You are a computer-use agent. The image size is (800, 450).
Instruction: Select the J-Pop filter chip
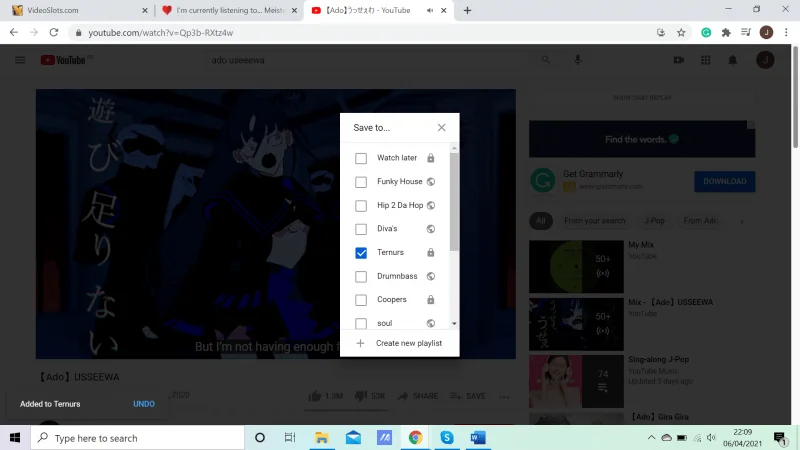pyautogui.click(x=654, y=221)
